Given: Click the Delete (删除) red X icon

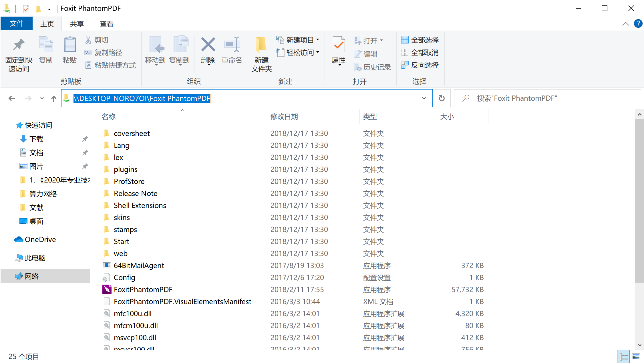Looking at the screenshot, I should 208,45.
